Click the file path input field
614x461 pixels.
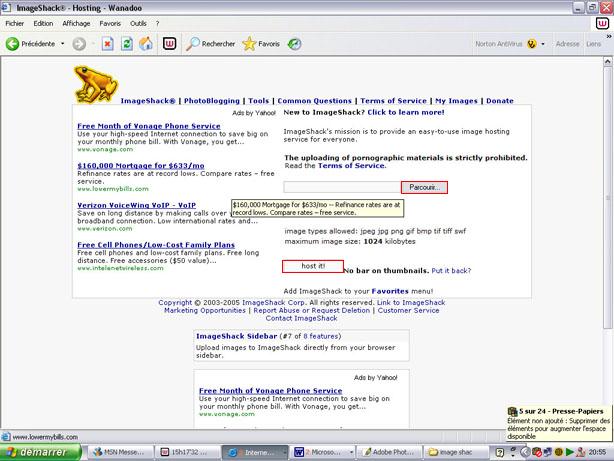click(x=341, y=187)
